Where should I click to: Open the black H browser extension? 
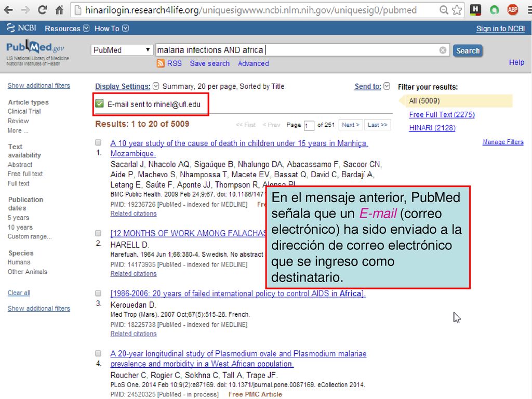(475, 10)
